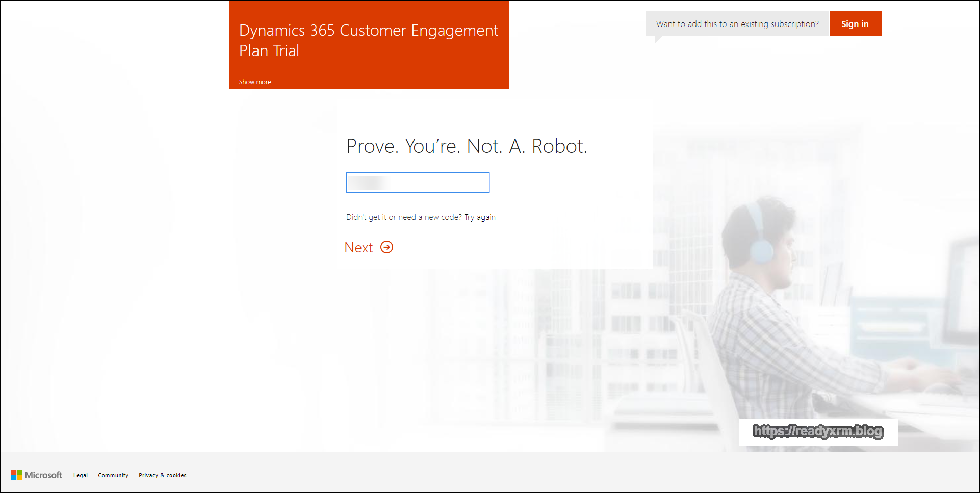980x493 pixels.
Task: Click the blurred code inside the text box
Action: tap(368, 183)
